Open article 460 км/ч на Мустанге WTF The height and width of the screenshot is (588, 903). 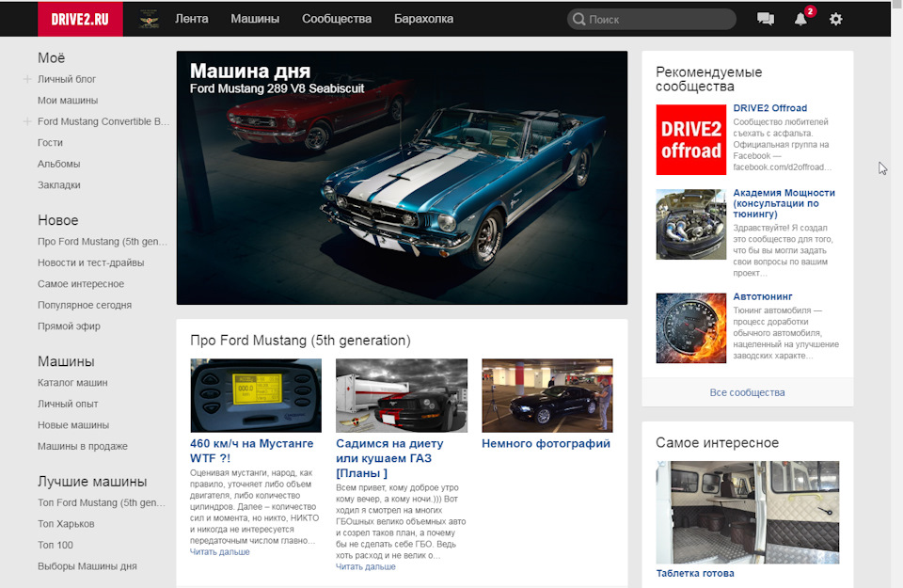[x=252, y=451]
